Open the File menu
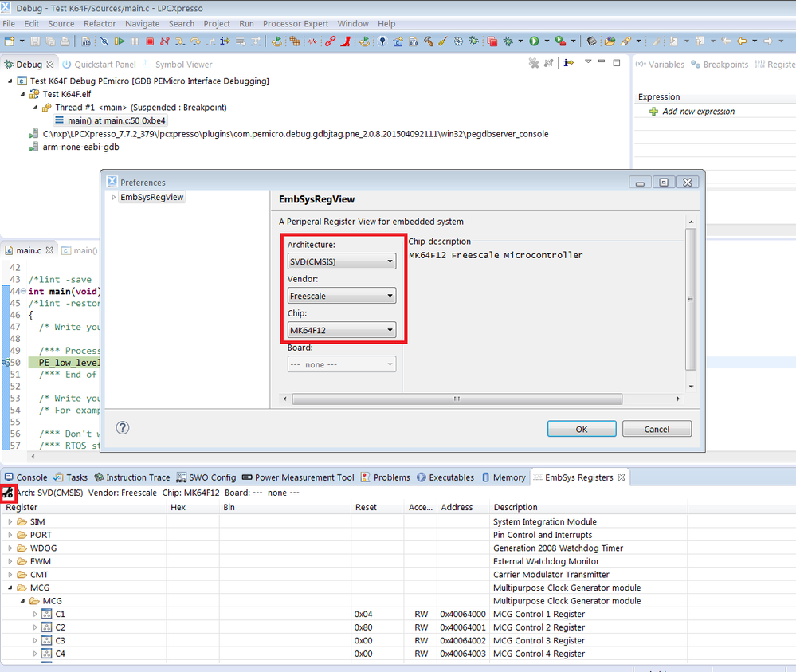 [x=9, y=23]
